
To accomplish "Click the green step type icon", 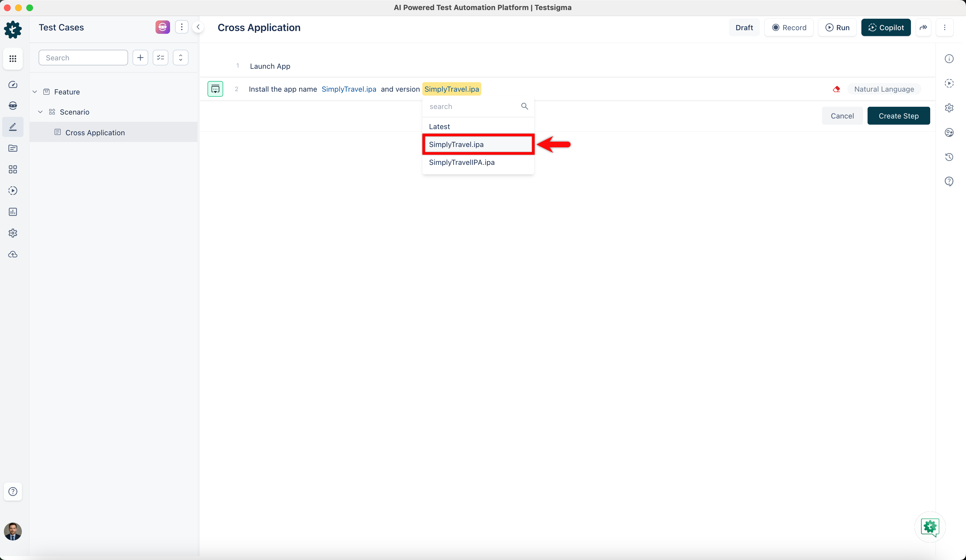I will pyautogui.click(x=215, y=89).
